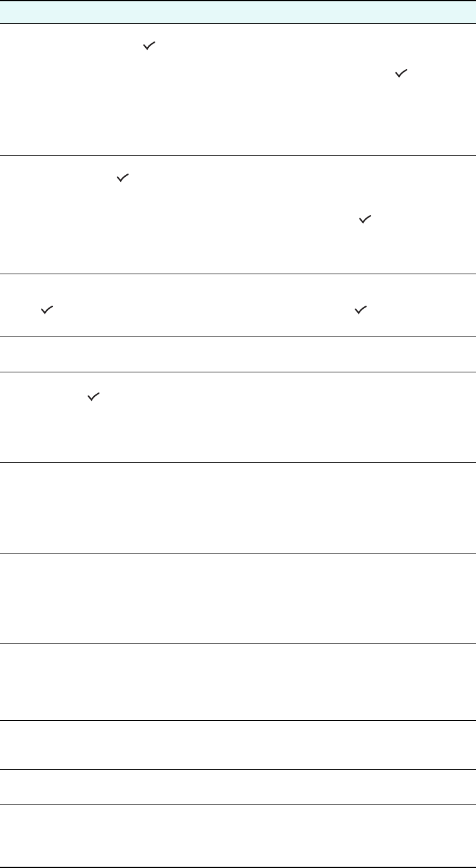Click the third row's left checkmark
476x868 pixels.
tap(45, 310)
